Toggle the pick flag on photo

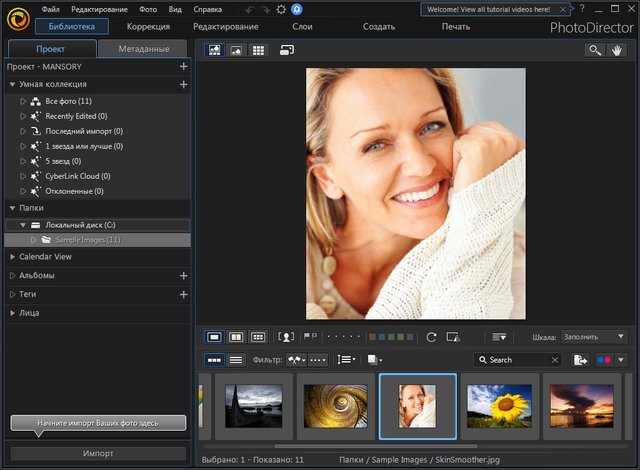click(307, 336)
